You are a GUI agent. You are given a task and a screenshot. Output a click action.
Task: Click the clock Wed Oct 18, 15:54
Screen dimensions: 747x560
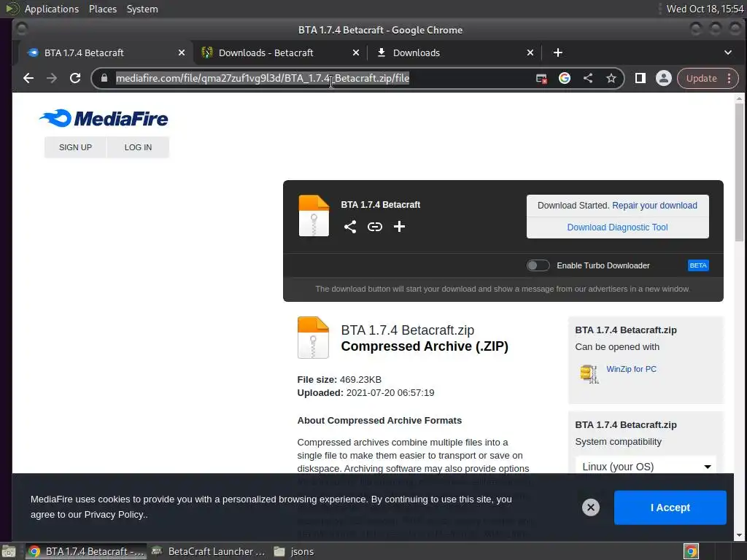coord(705,9)
